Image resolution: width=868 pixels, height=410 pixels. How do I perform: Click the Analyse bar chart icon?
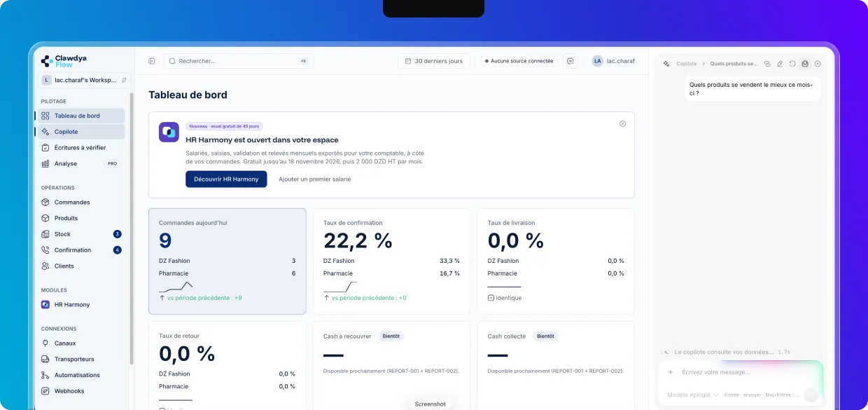45,163
